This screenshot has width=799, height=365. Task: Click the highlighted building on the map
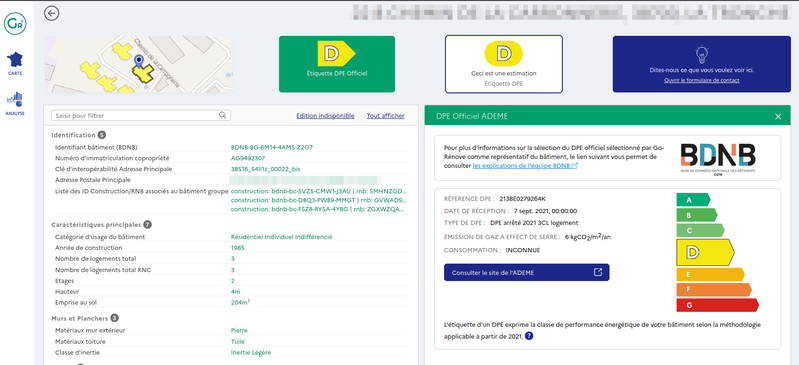(x=143, y=74)
